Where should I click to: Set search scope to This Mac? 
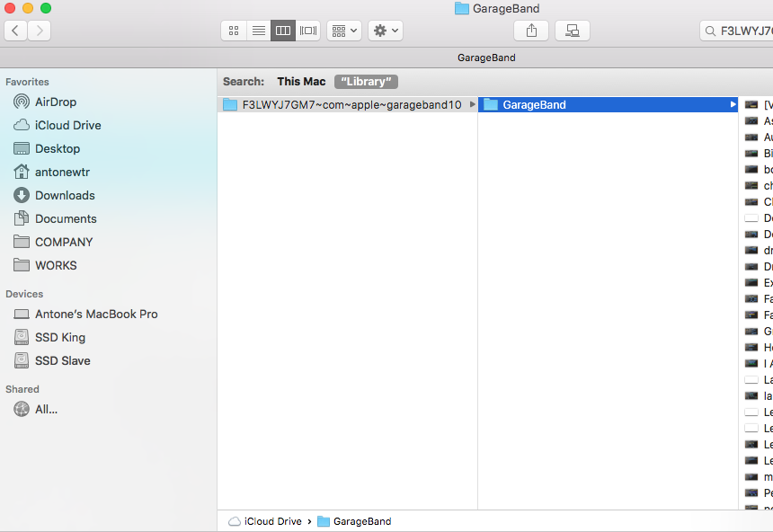(301, 82)
